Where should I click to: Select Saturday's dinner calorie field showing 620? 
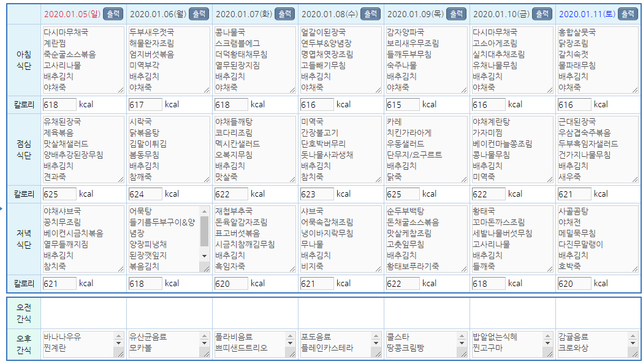[x=574, y=284]
